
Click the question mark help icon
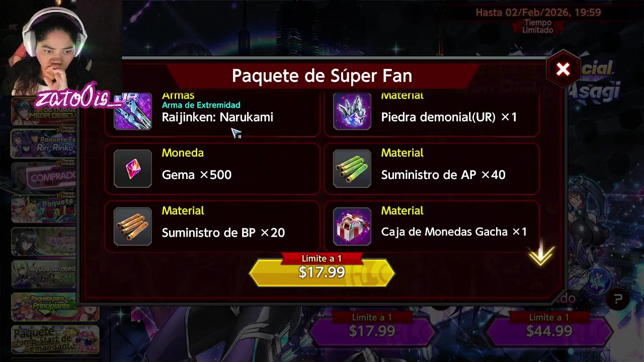click(618, 299)
